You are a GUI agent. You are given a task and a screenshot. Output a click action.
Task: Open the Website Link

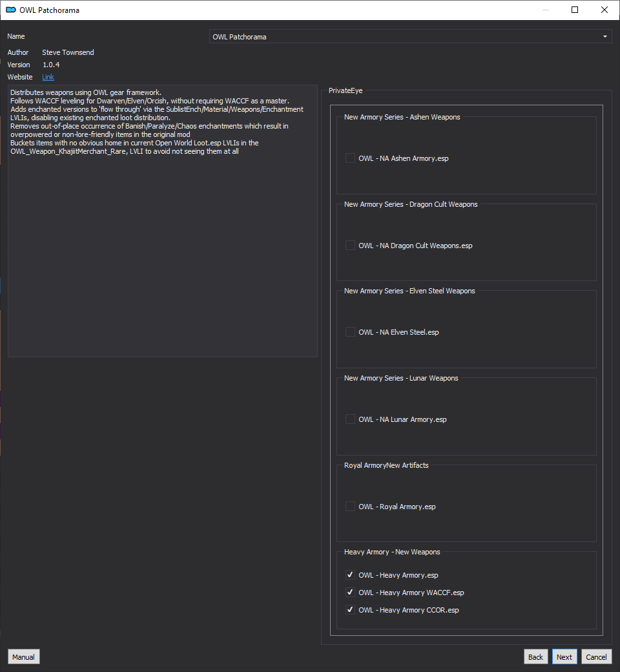tap(48, 77)
